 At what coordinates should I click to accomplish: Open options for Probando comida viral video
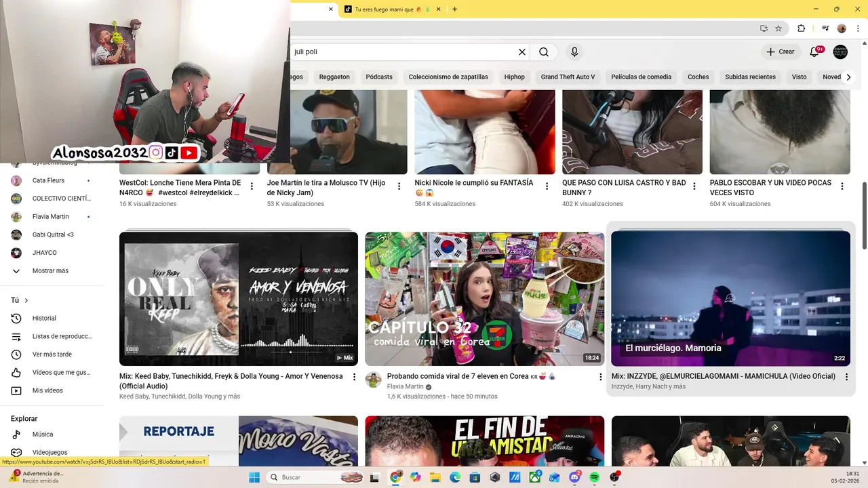point(600,377)
